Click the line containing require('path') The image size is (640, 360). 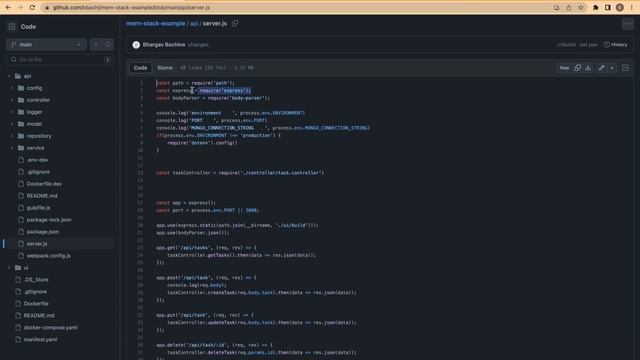coord(195,83)
